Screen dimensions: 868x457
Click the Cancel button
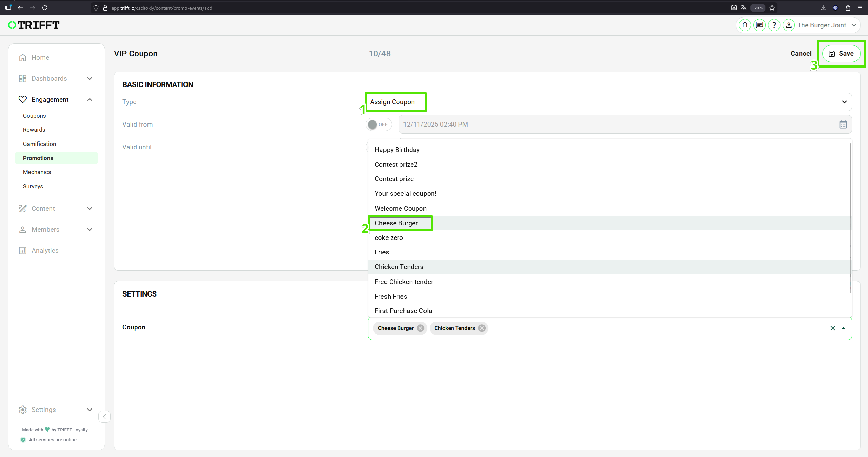(801, 54)
